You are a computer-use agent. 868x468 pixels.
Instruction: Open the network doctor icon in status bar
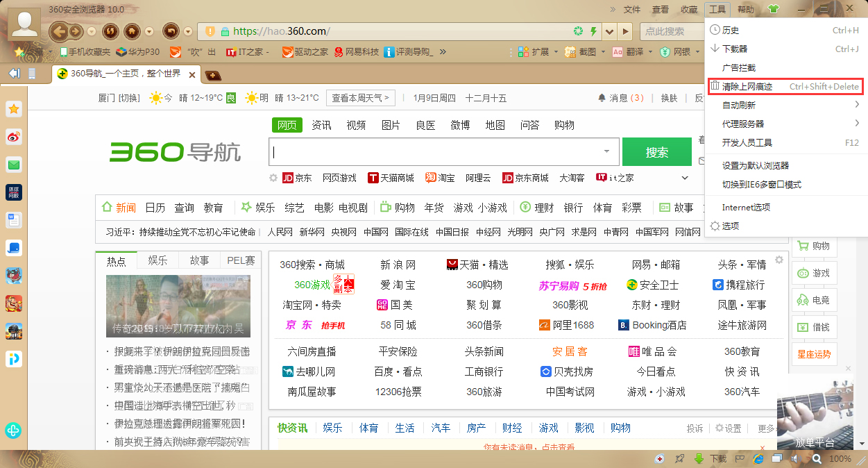pos(660,458)
